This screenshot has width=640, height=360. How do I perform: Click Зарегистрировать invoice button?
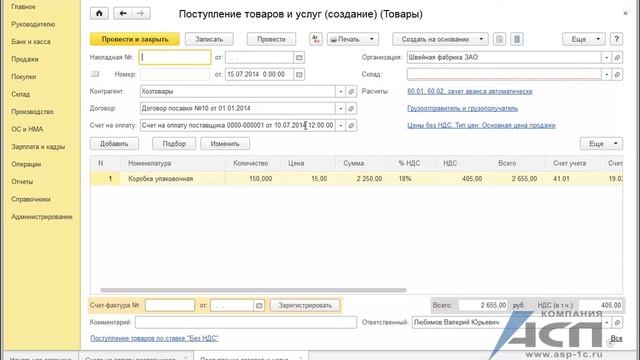tap(305, 305)
